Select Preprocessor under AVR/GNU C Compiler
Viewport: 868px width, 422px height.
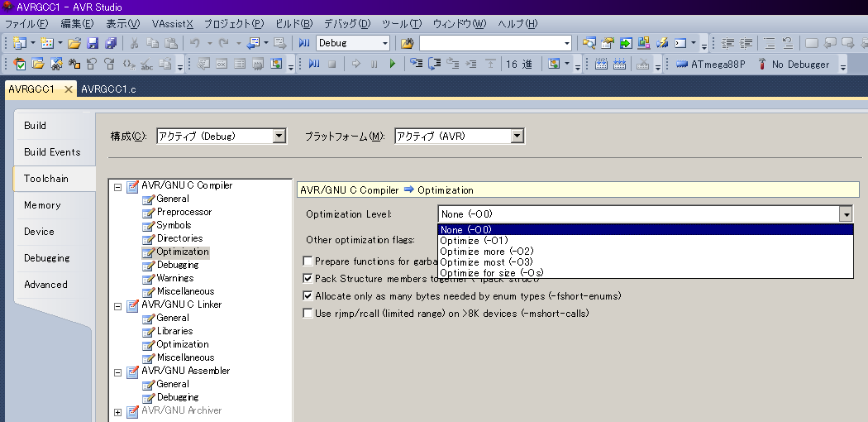click(184, 212)
